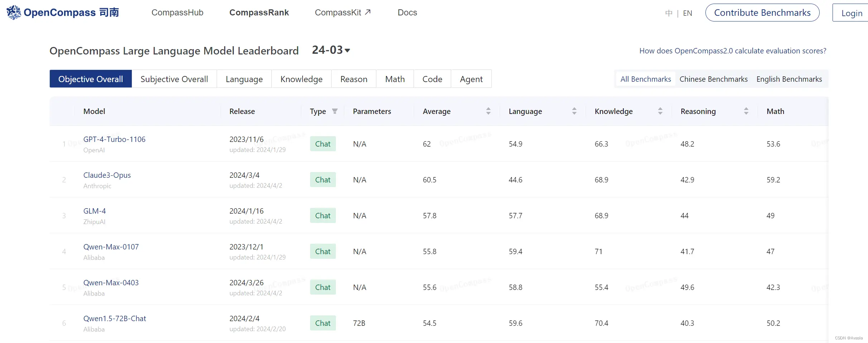Viewport: 868px width, 343px height.
Task: Click math score 59.2
Action: (x=773, y=180)
